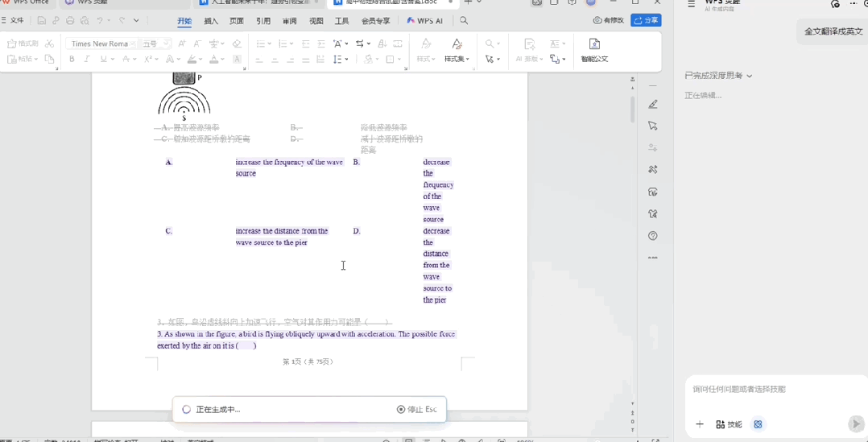Viewport: 868px width, 442px height.
Task: Click the plus attach icon in AI input
Action: 700,424
